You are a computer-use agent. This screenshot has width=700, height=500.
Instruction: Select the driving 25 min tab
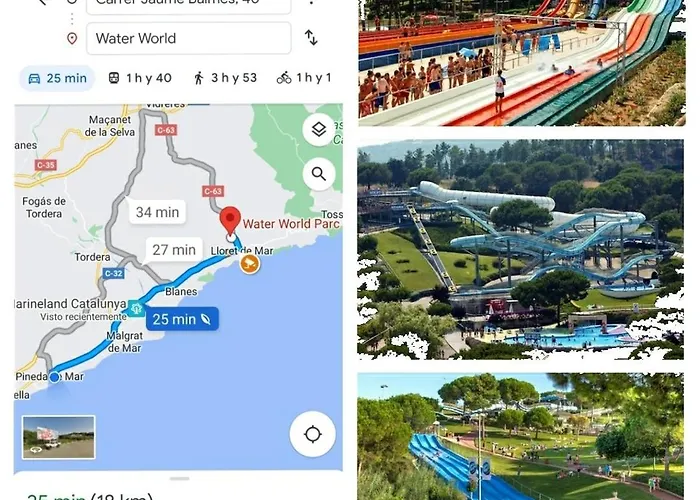click(x=57, y=78)
